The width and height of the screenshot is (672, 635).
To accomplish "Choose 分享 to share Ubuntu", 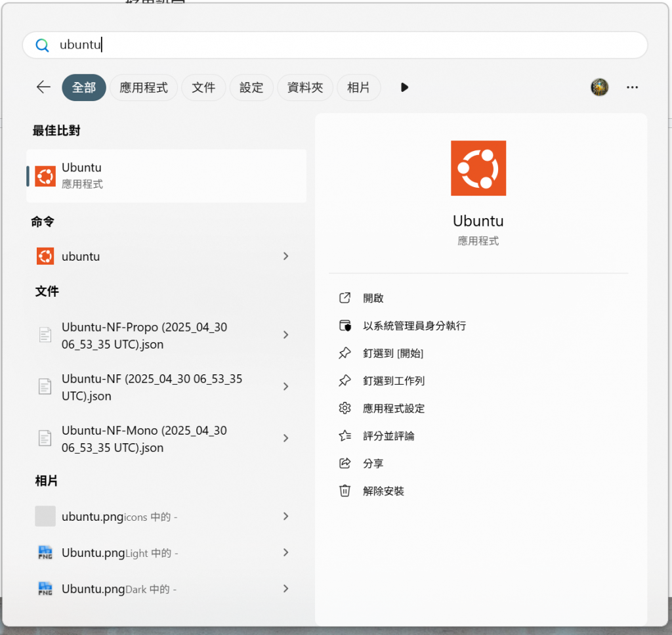I will pyautogui.click(x=373, y=464).
